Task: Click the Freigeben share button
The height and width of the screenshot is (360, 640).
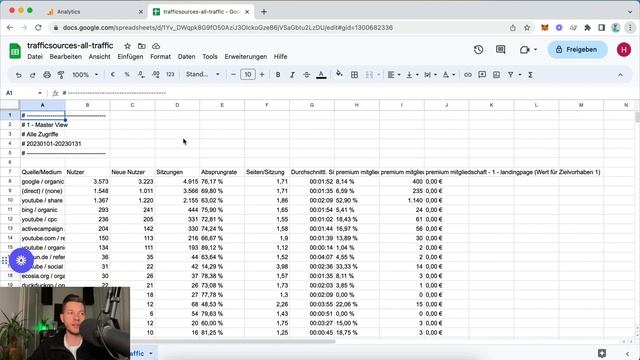Action: tap(577, 49)
